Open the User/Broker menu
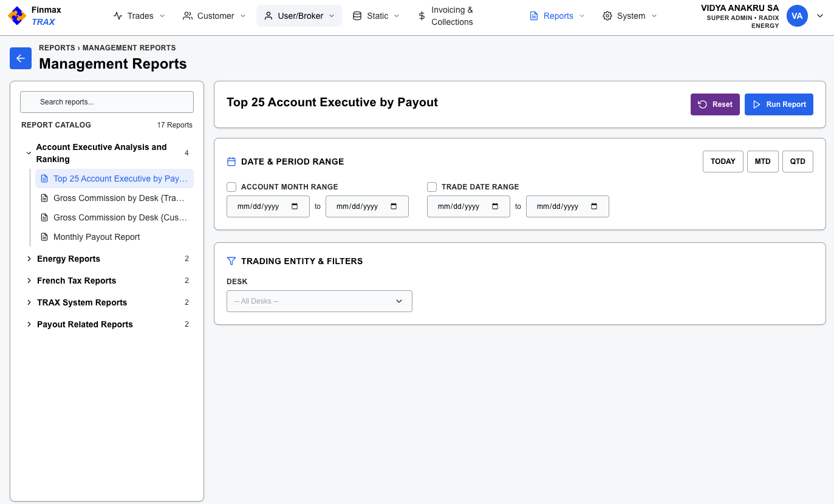 [x=299, y=16]
